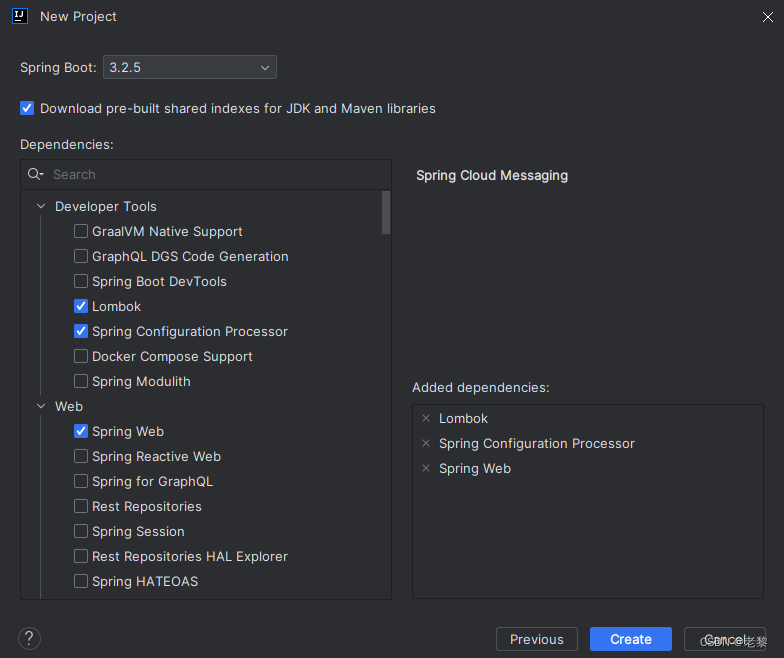
Task: Uncheck the Lombok dependency checkbox
Action: [x=80, y=306]
